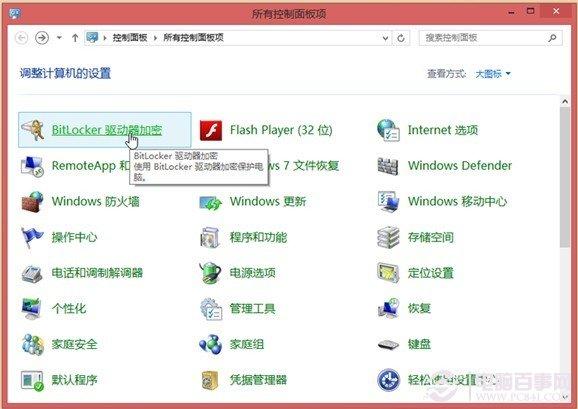Image resolution: width=578 pixels, height=409 pixels.
Task: Select 控制面板 in the address breadcrumb
Action: click(130, 38)
